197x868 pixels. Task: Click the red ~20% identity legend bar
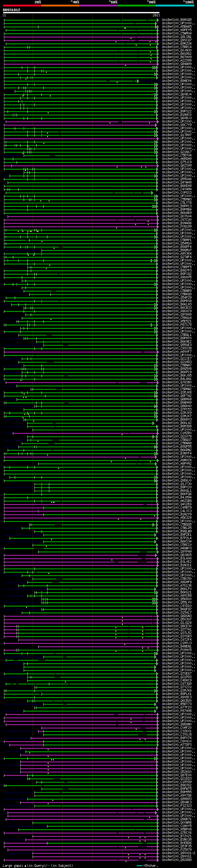(22, 6)
